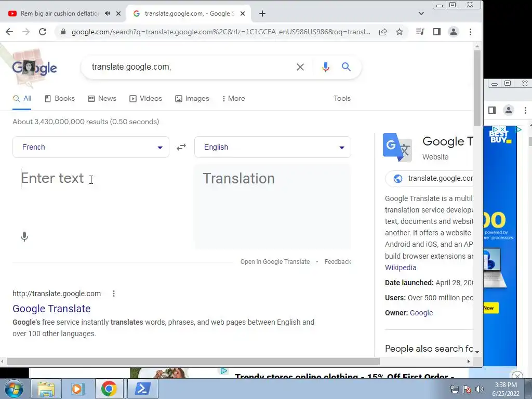Image resolution: width=532 pixels, height=399 pixels.
Task: Switch to Videos results
Action: coord(146,98)
